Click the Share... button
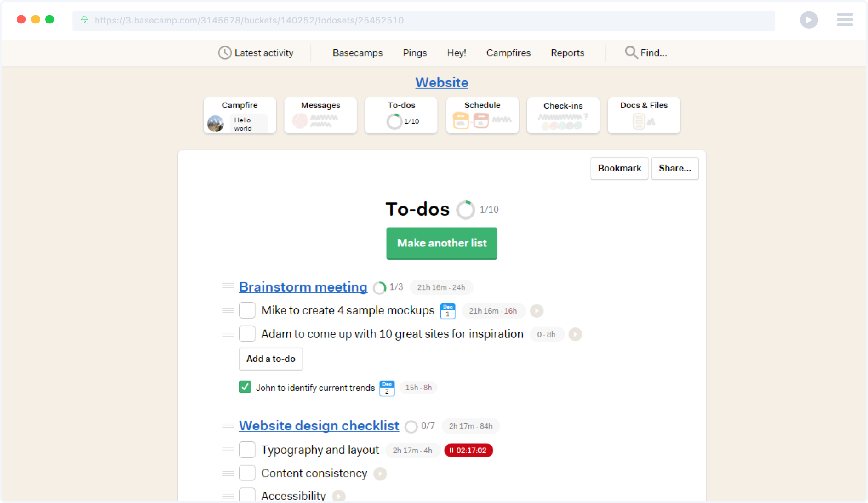Image resolution: width=868 pixels, height=503 pixels. click(674, 168)
